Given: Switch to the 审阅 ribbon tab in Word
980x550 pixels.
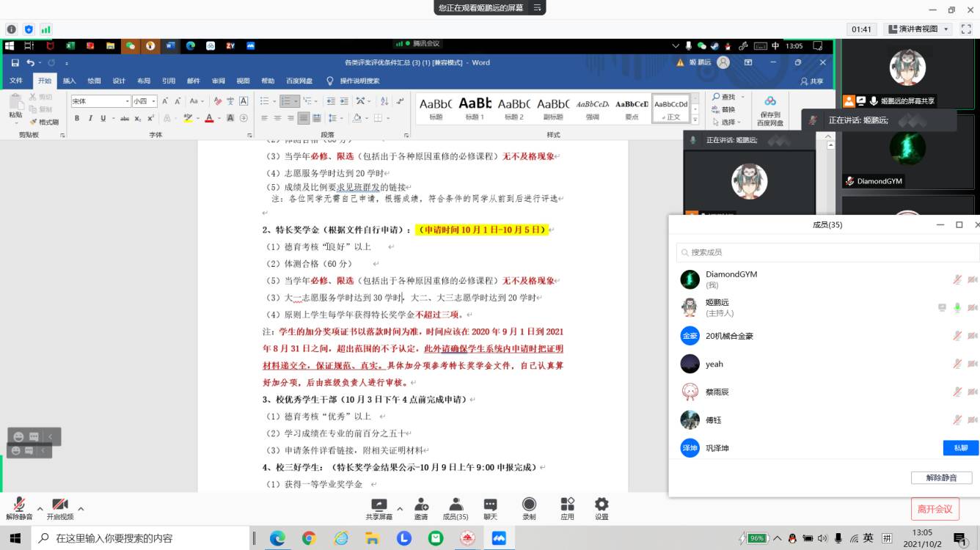Looking at the screenshot, I should coord(218,81).
